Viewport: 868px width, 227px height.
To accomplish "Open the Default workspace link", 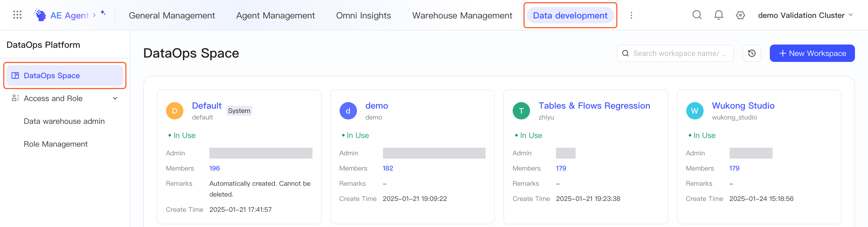I will pos(206,106).
